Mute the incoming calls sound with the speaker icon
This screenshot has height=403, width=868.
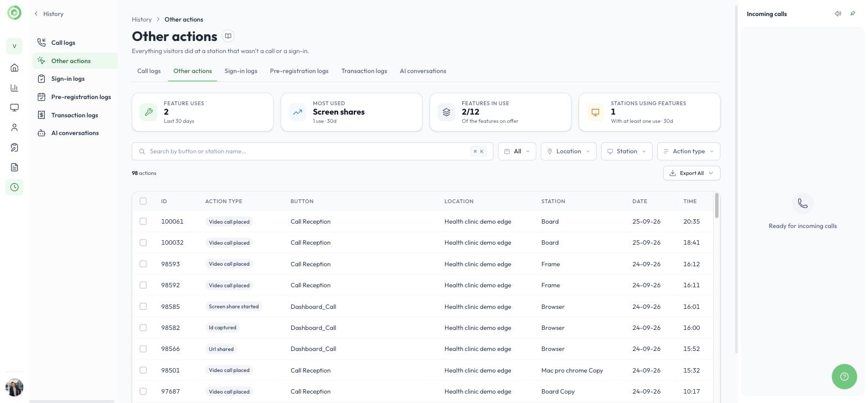pos(838,14)
